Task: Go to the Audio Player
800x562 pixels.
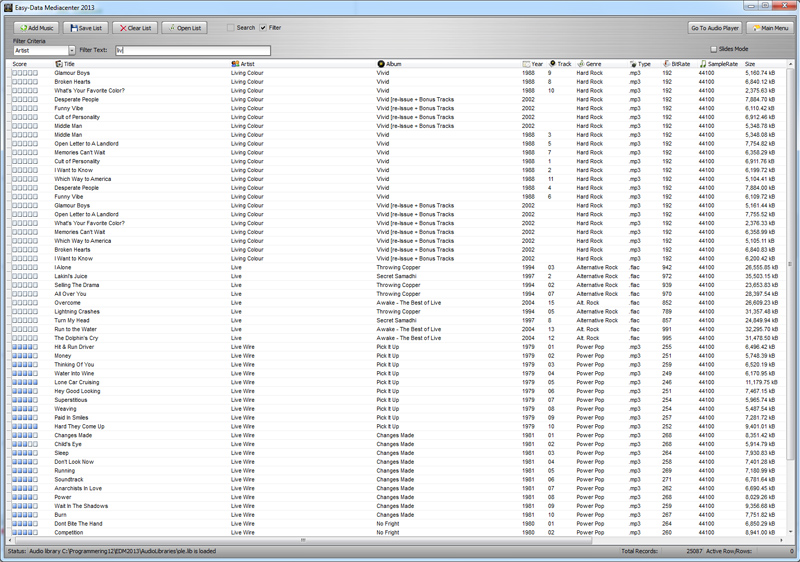Action: [715, 28]
